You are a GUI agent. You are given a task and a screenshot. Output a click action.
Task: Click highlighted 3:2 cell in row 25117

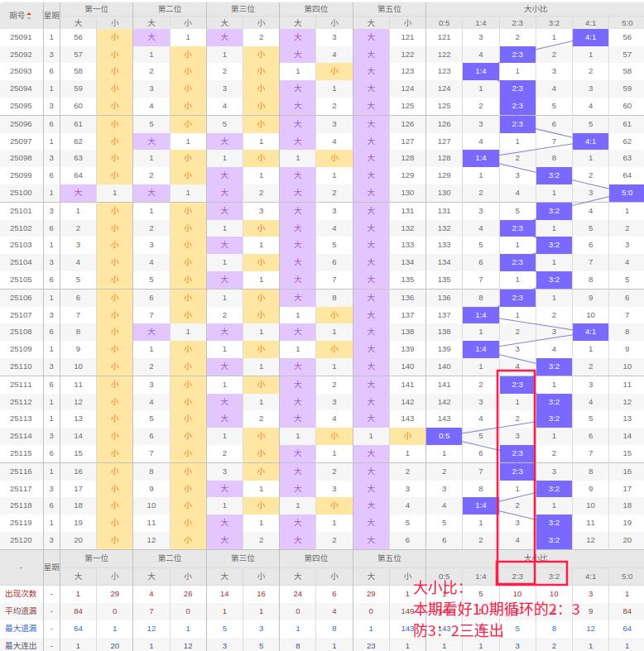(554, 489)
